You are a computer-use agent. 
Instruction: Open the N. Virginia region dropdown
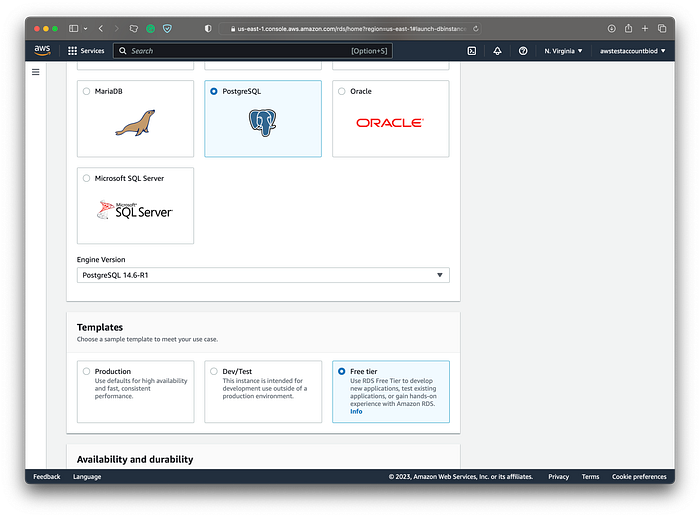563,51
